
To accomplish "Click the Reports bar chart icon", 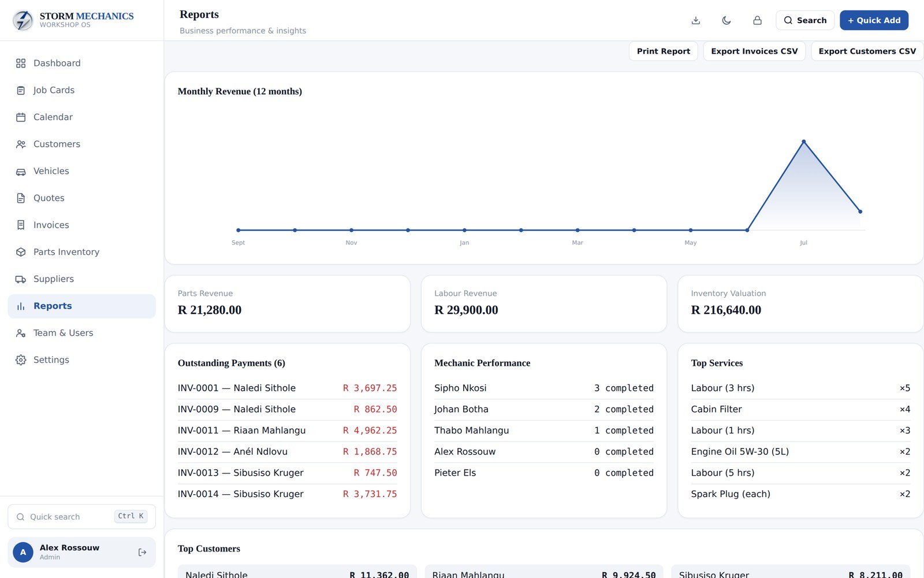I will (x=21, y=306).
